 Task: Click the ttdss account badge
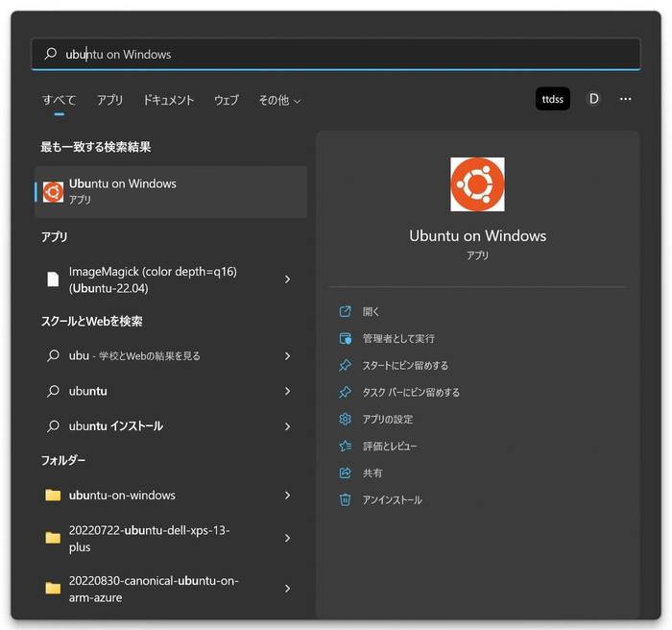pos(552,99)
